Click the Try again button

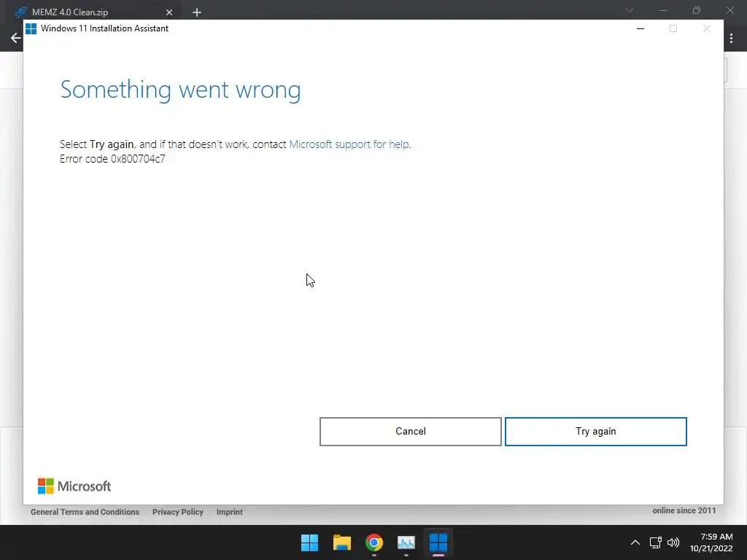tap(595, 432)
